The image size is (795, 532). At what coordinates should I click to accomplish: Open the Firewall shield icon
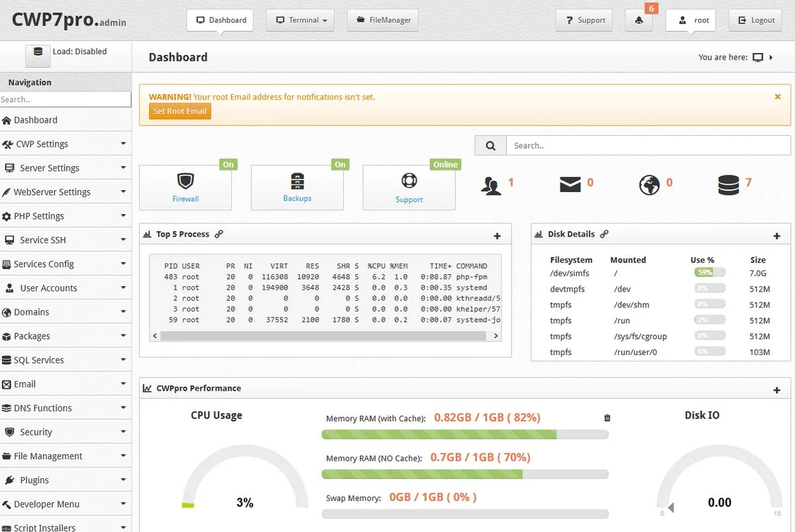185,181
